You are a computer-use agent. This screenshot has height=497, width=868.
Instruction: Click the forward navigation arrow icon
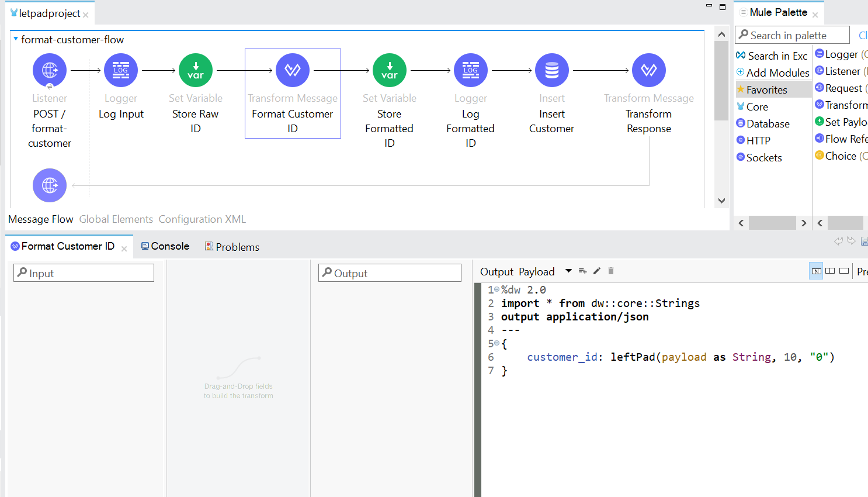[x=851, y=240]
